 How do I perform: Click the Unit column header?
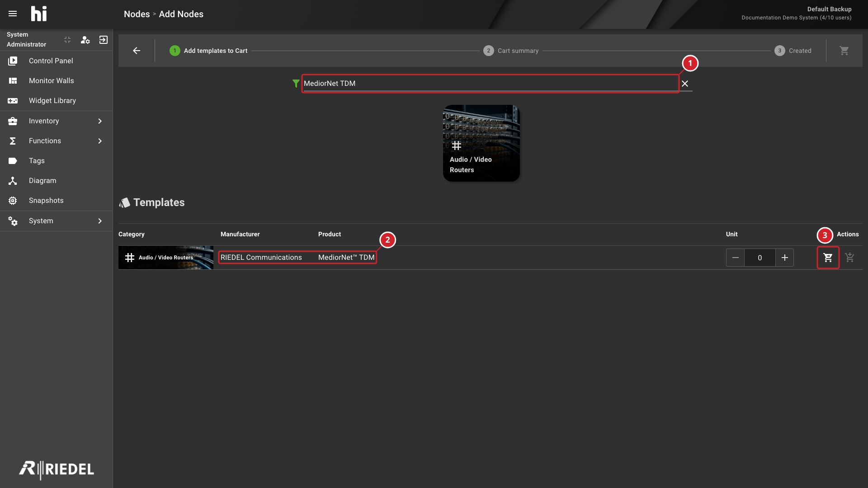tap(731, 234)
